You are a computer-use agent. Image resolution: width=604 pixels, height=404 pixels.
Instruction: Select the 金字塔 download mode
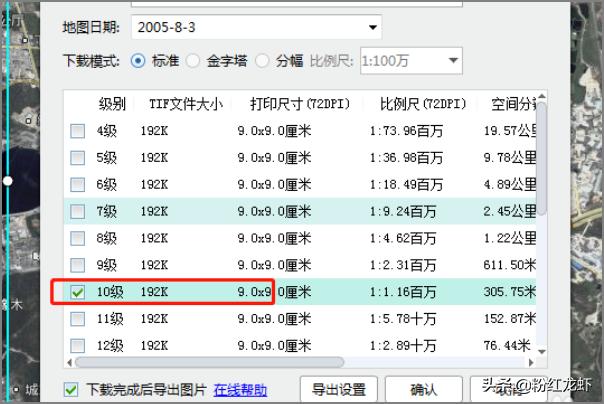pos(192,61)
